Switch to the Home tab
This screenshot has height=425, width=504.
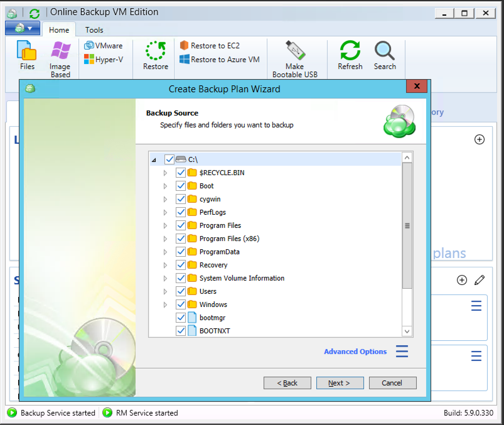[x=59, y=30]
